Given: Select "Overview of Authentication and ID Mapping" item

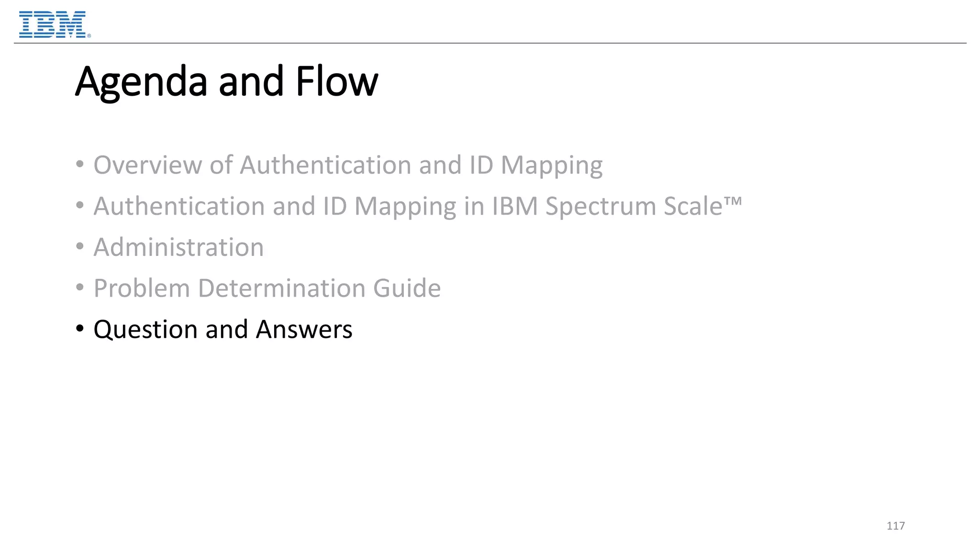Looking at the screenshot, I should [348, 165].
